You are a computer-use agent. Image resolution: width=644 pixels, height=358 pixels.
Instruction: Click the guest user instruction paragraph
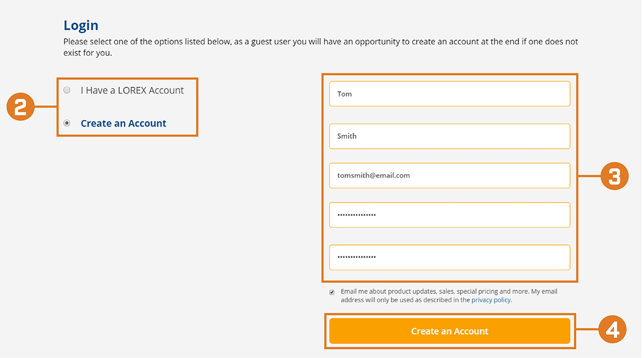[321, 47]
